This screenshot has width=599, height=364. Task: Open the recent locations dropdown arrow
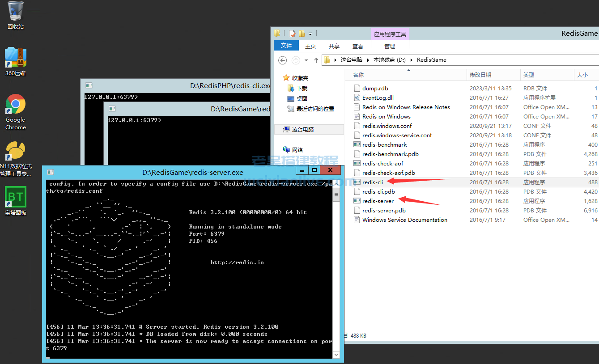click(306, 60)
